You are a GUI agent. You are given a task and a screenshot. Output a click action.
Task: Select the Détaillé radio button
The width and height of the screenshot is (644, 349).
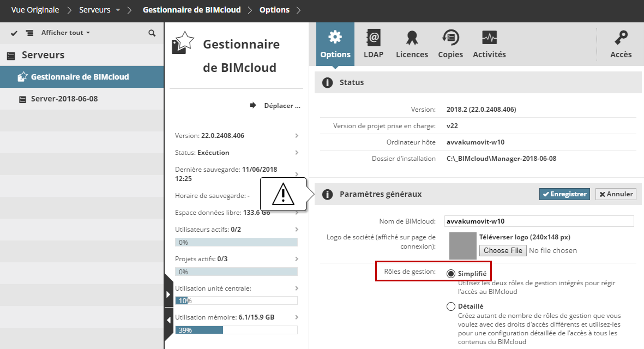click(x=451, y=306)
